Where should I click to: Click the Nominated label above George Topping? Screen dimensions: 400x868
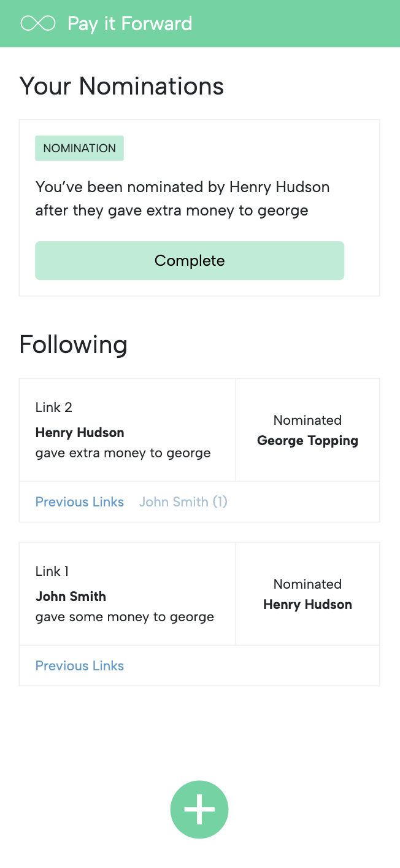[307, 420]
